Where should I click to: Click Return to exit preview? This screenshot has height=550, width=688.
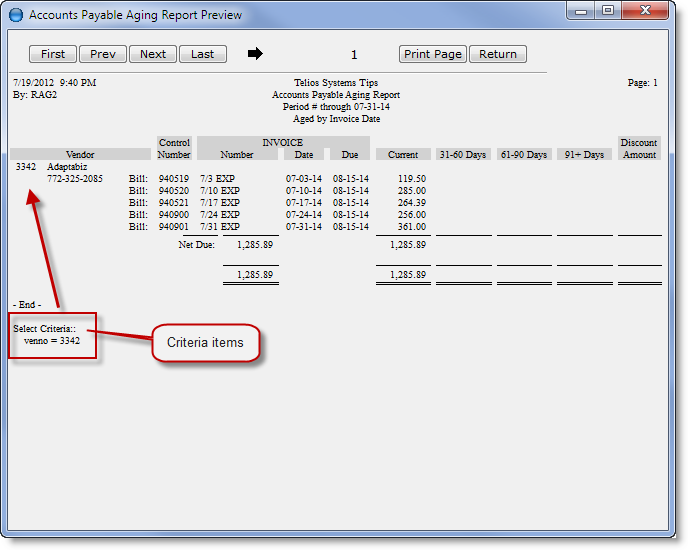click(498, 54)
